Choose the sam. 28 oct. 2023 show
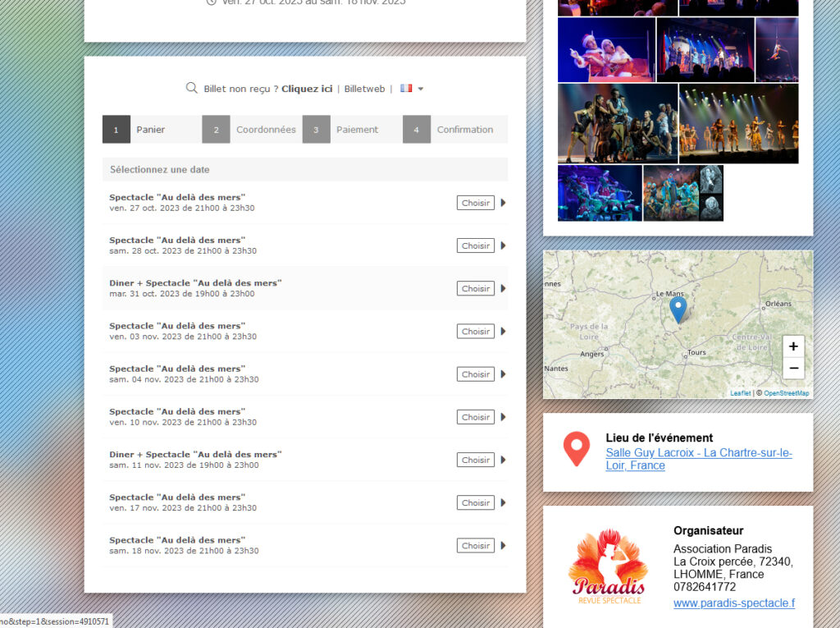 coord(475,245)
